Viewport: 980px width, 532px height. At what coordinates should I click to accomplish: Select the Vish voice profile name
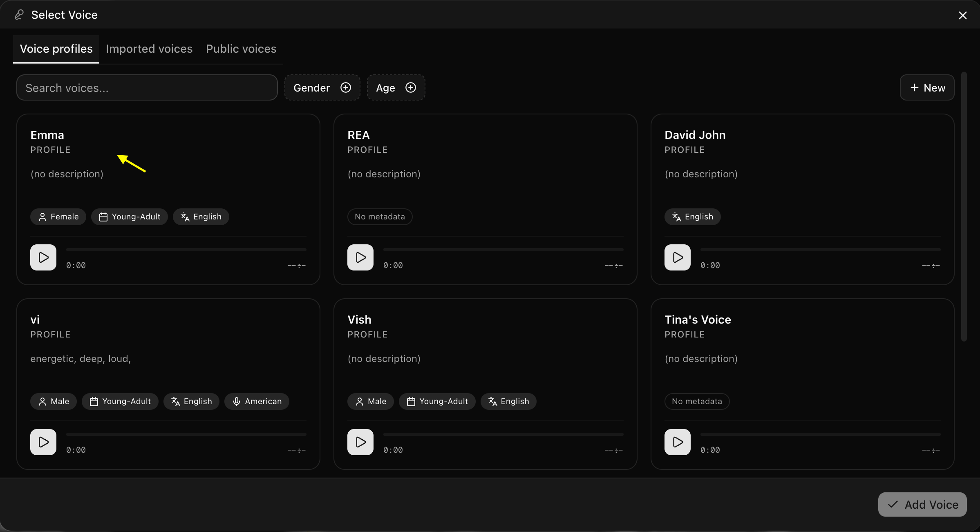[x=359, y=320]
